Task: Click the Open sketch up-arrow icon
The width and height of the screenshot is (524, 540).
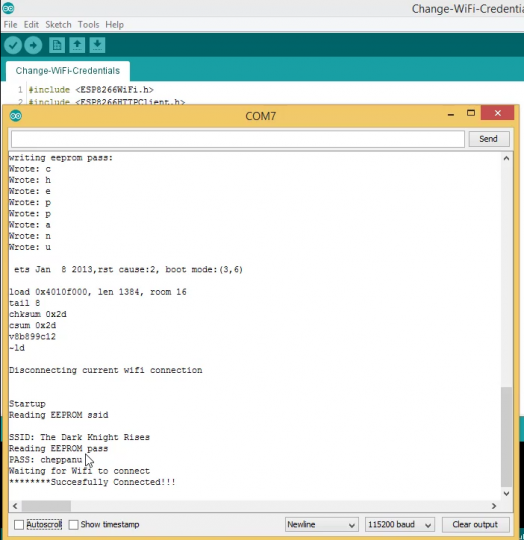Action: (77, 45)
